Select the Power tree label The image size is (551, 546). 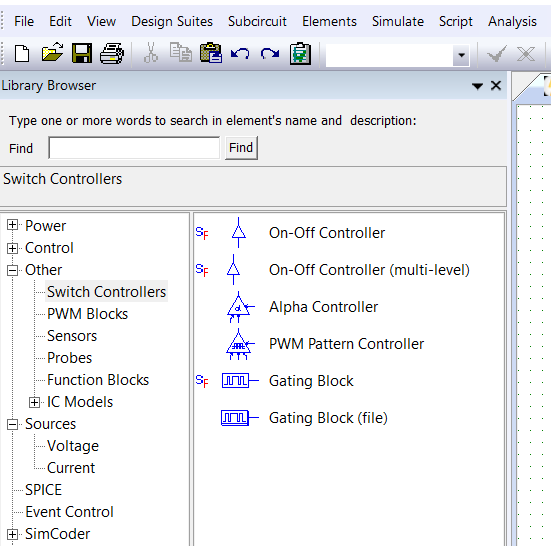[x=45, y=226]
